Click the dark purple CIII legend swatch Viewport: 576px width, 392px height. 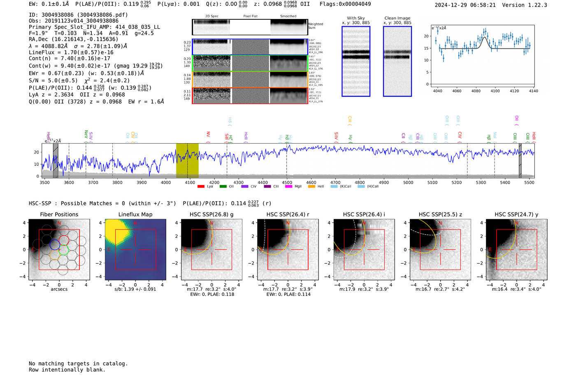pyautogui.click(x=267, y=186)
